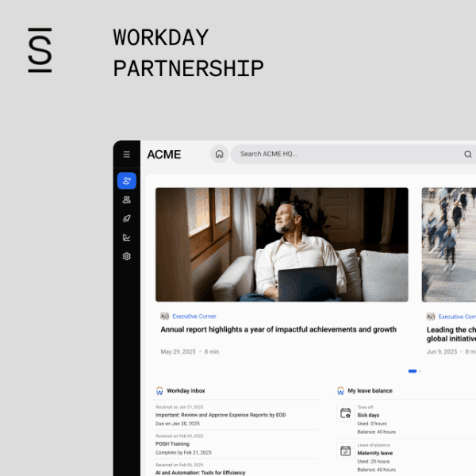Open the team group icon in the sidebar
476x476 pixels.
click(126, 200)
